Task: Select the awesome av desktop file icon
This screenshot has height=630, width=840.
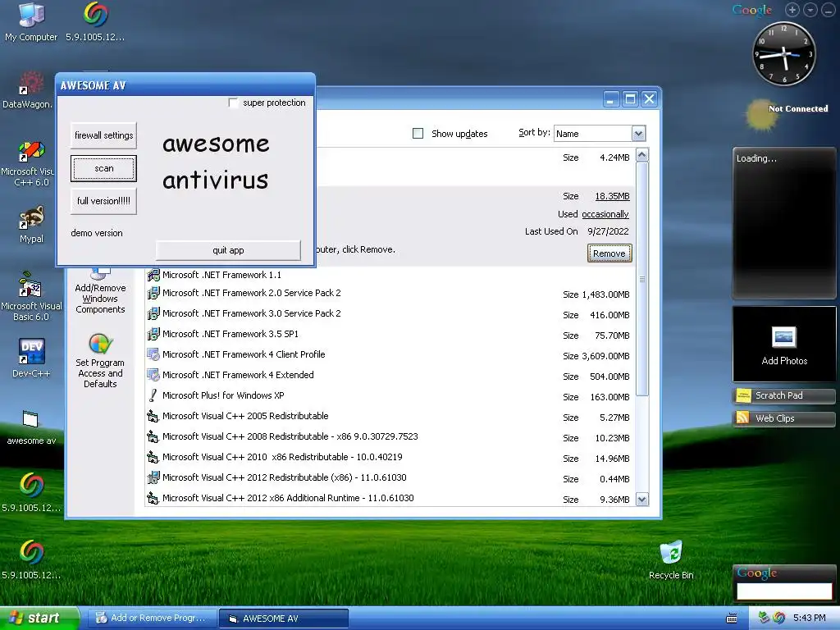Action: 31,427
